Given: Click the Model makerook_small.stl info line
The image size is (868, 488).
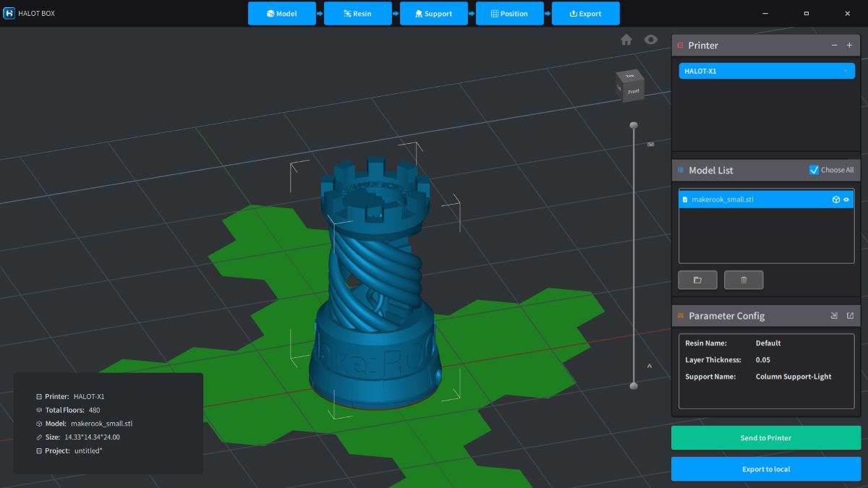Looking at the screenshot, I should (85, 424).
